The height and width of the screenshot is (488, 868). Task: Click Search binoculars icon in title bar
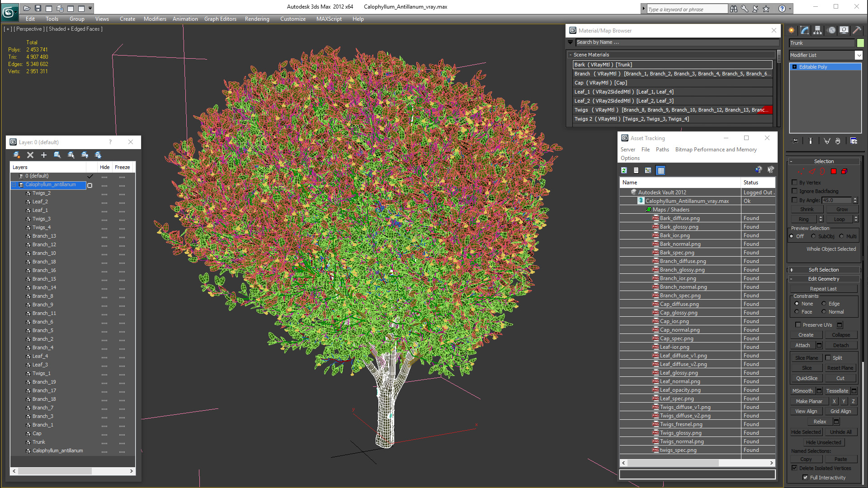click(x=733, y=9)
